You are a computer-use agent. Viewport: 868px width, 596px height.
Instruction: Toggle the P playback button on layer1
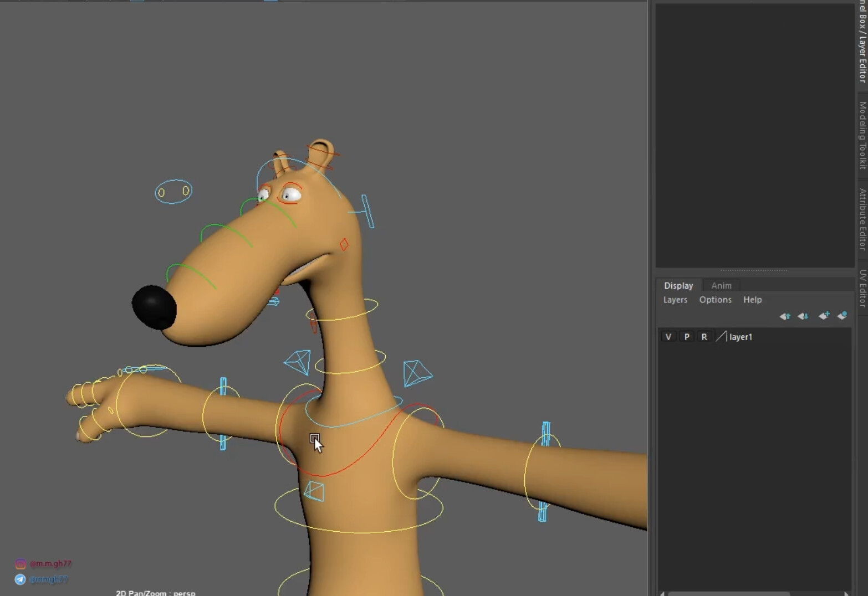click(x=686, y=336)
